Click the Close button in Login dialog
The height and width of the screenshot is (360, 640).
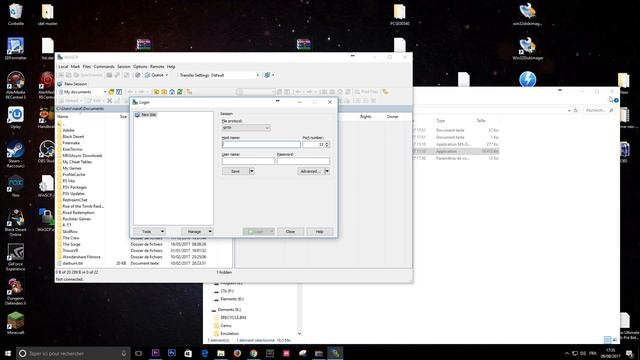tap(290, 231)
